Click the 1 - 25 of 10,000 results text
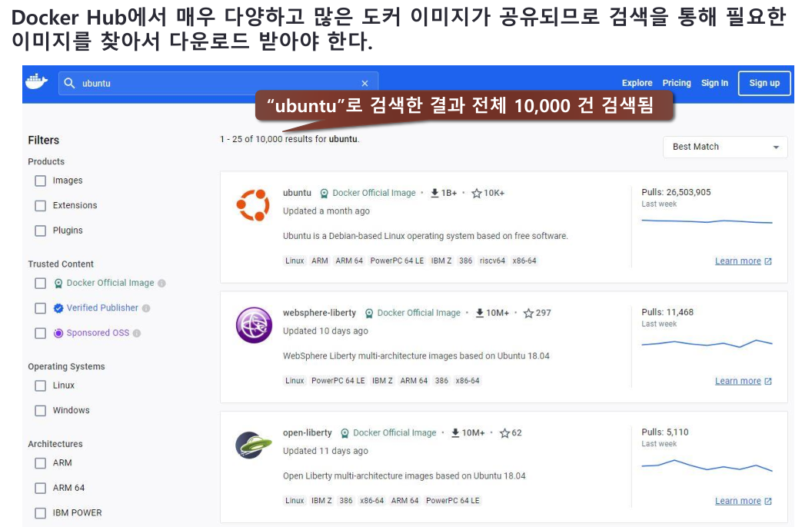The image size is (812, 527). tap(289, 139)
